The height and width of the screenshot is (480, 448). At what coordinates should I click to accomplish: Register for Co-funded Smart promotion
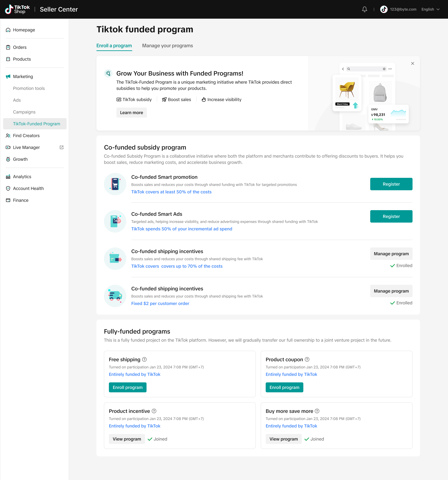(x=391, y=184)
